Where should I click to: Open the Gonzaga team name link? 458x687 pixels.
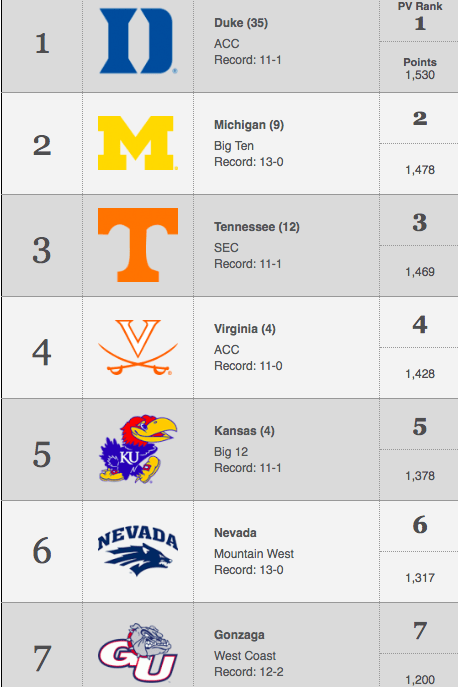[x=239, y=635]
